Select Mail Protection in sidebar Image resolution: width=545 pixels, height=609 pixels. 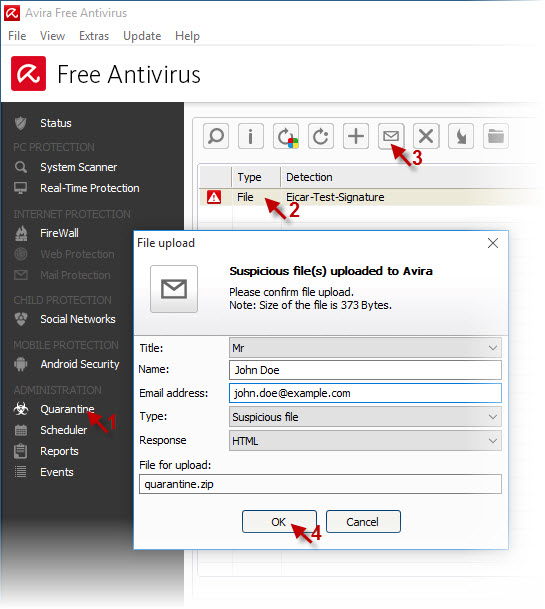[75, 275]
